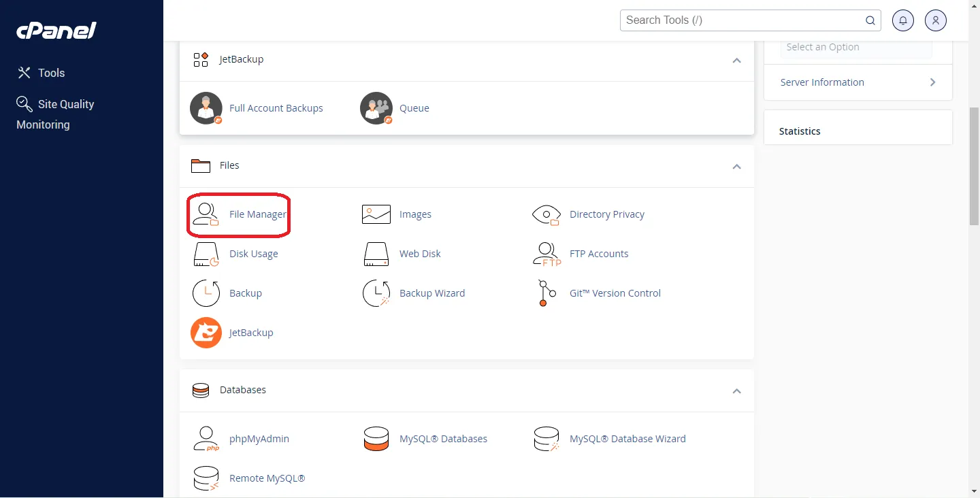This screenshot has width=980, height=498.
Task: Open the File Manager link
Action: (x=258, y=214)
